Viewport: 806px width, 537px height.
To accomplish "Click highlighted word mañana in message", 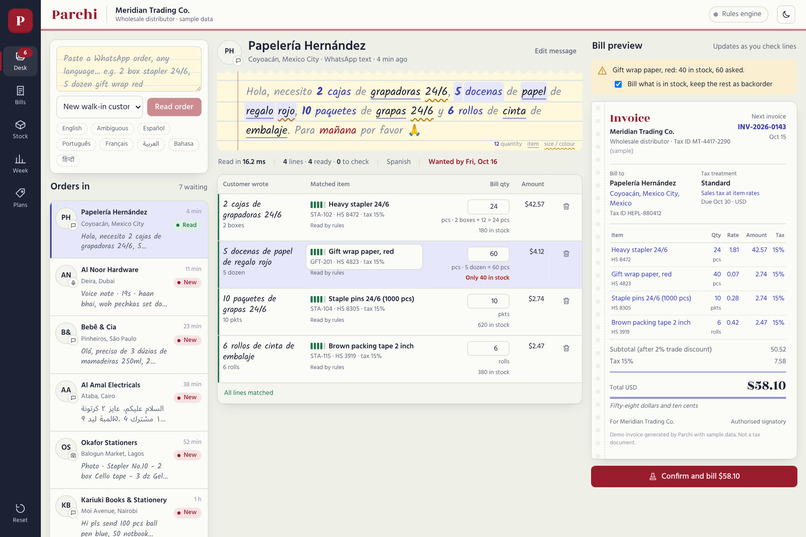I will pyautogui.click(x=338, y=131).
